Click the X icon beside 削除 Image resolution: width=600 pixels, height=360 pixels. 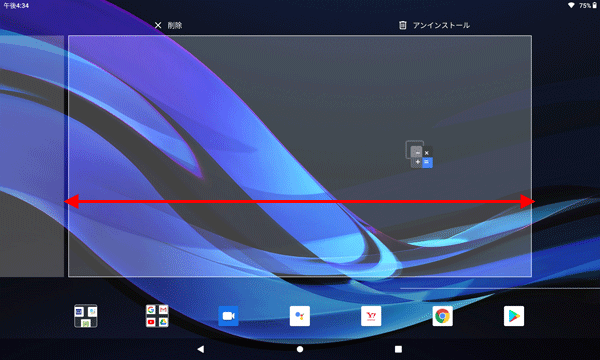pyautogui.click(x=158, y=25)
